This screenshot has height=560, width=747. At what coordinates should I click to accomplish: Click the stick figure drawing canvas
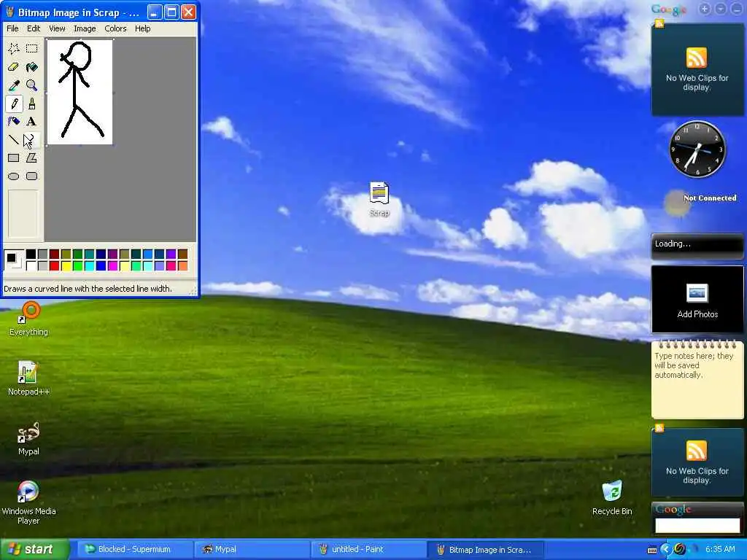tap(80, 92)
